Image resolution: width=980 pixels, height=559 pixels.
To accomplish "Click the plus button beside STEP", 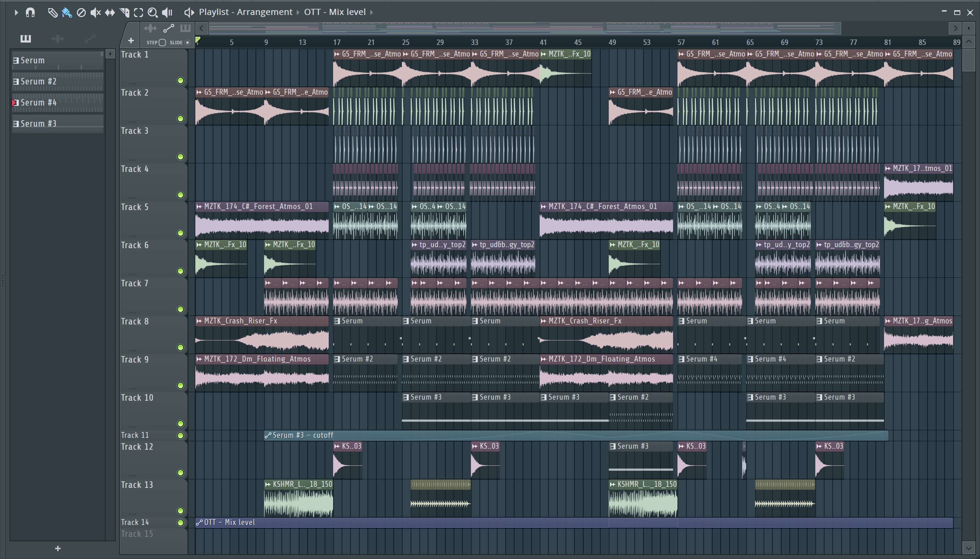I will pos(131,41).
